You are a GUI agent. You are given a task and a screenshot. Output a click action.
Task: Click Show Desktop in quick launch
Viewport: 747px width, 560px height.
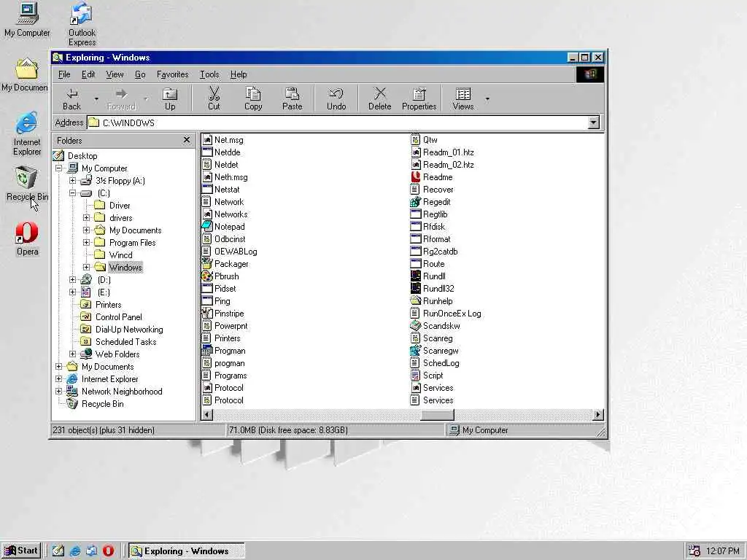tap(58, 551)
